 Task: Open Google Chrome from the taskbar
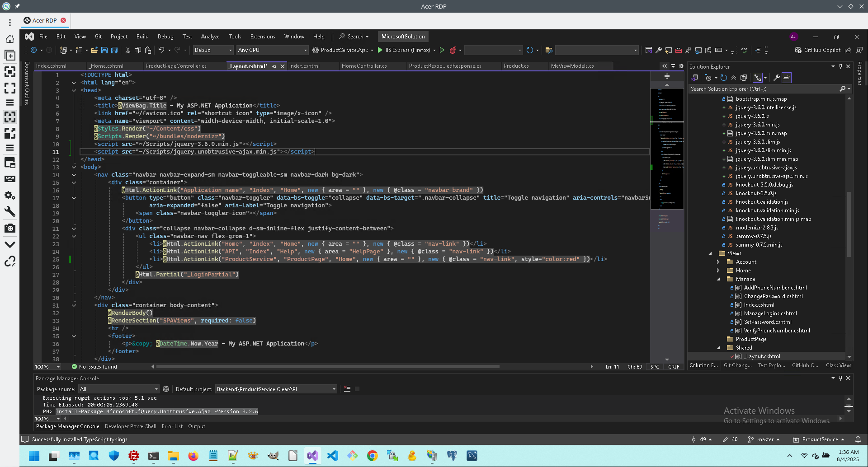click(373, 456)
